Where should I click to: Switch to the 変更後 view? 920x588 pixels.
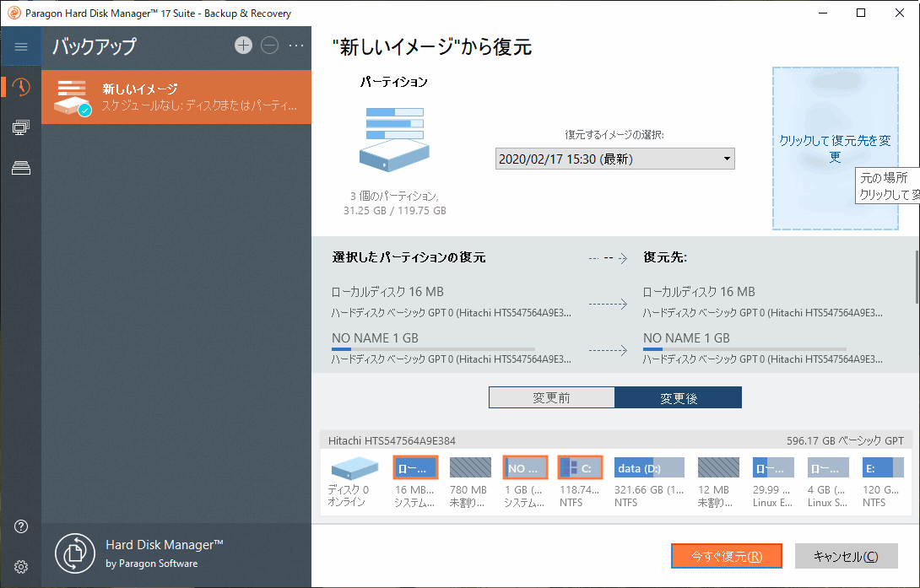pos(679,396)
